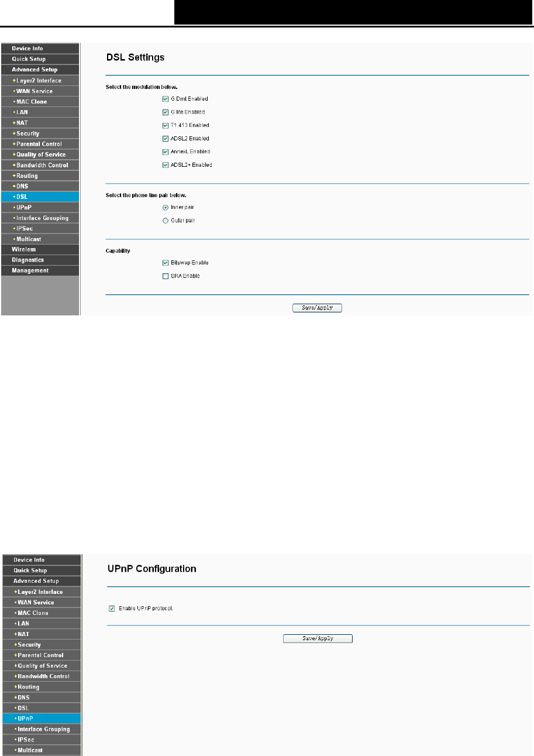
Task: Select highlighted DSL item in DSL Settings sidebar
Action: [x=40, y=197]
